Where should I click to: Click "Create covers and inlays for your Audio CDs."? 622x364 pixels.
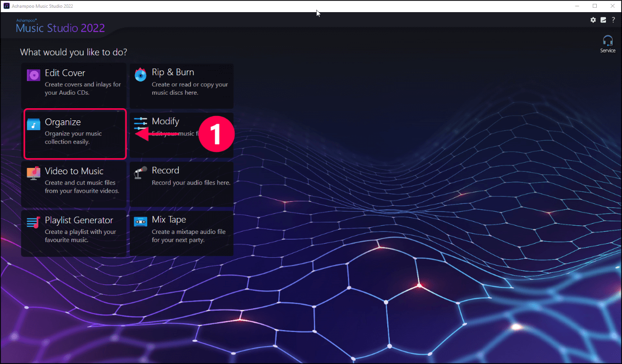83,88
